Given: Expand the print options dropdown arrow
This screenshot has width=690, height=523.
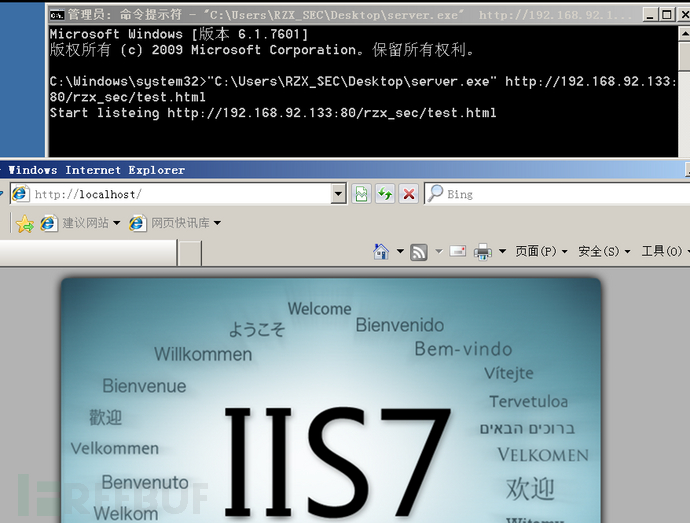Looking at the screenshot, I should [502, 251].
